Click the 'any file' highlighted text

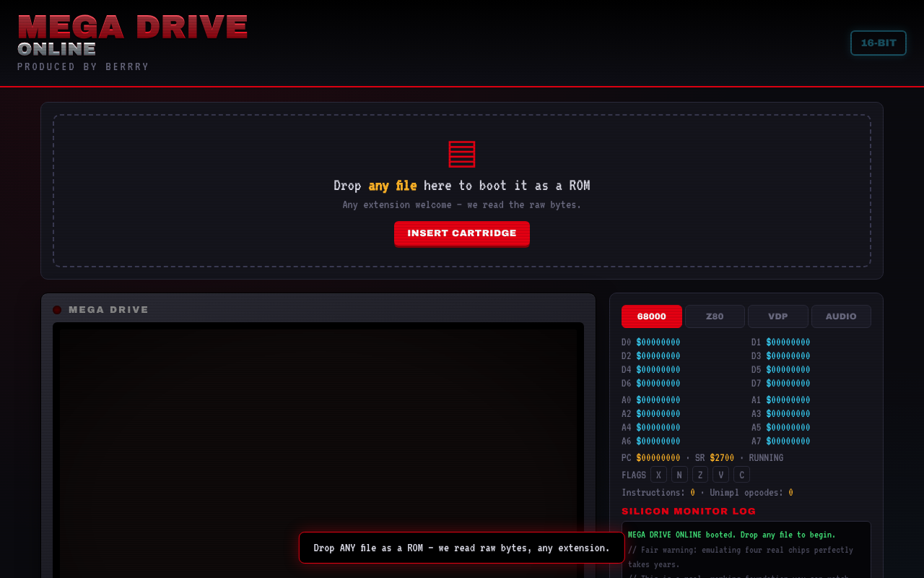pyautogui.click(x=393, y=186)
